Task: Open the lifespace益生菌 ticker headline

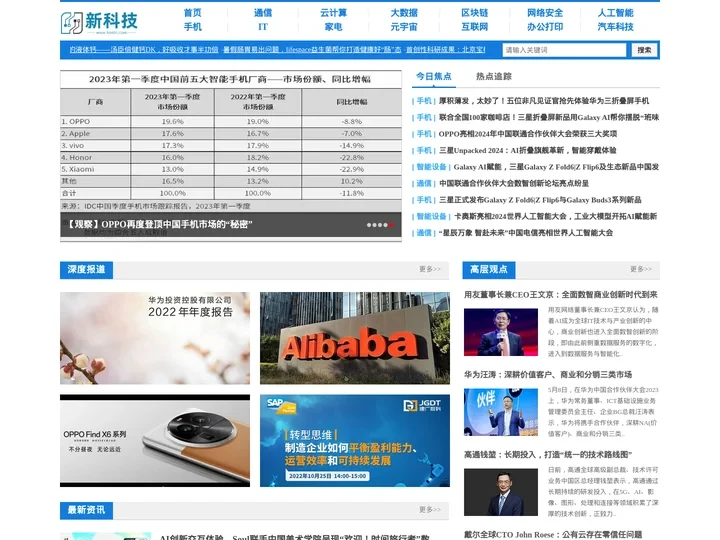Action: coord(312,50)
